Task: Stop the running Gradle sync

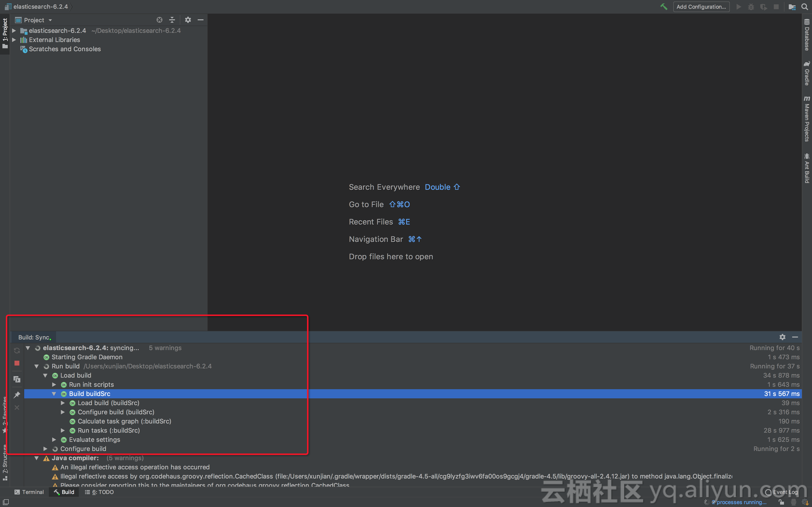Action: 17,363
